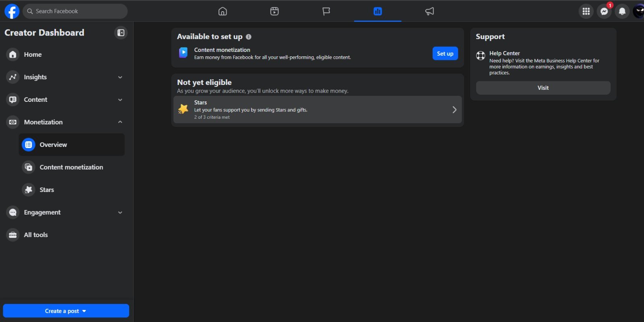Click the Facebook logo
This screenshot has height=322, width=644.
12,11
